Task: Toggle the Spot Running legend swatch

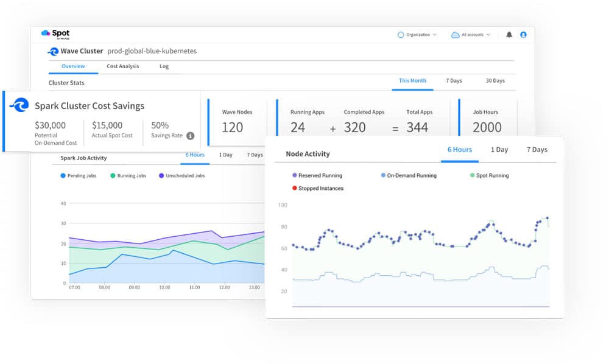Action: [x=473, y=175]
